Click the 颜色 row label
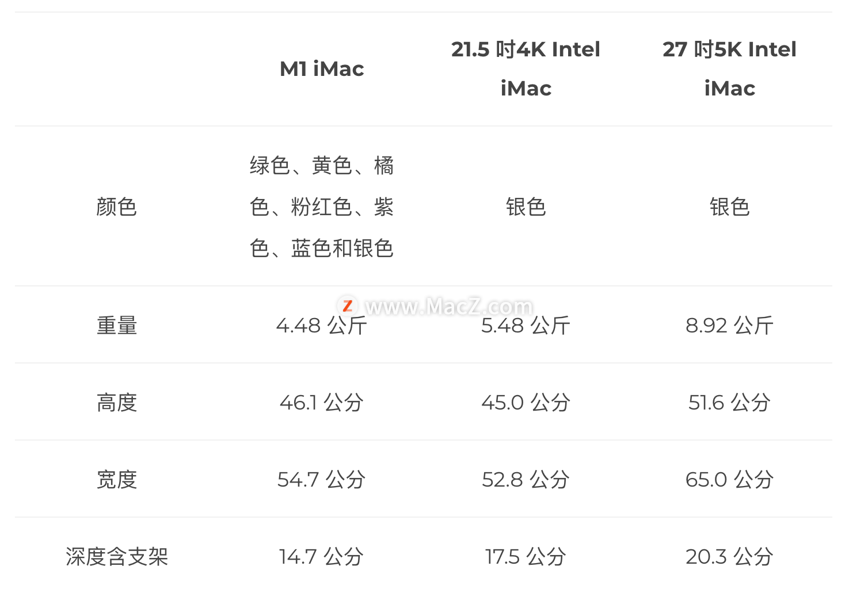This screenshot has height=612, width=868. click(117, 206)
